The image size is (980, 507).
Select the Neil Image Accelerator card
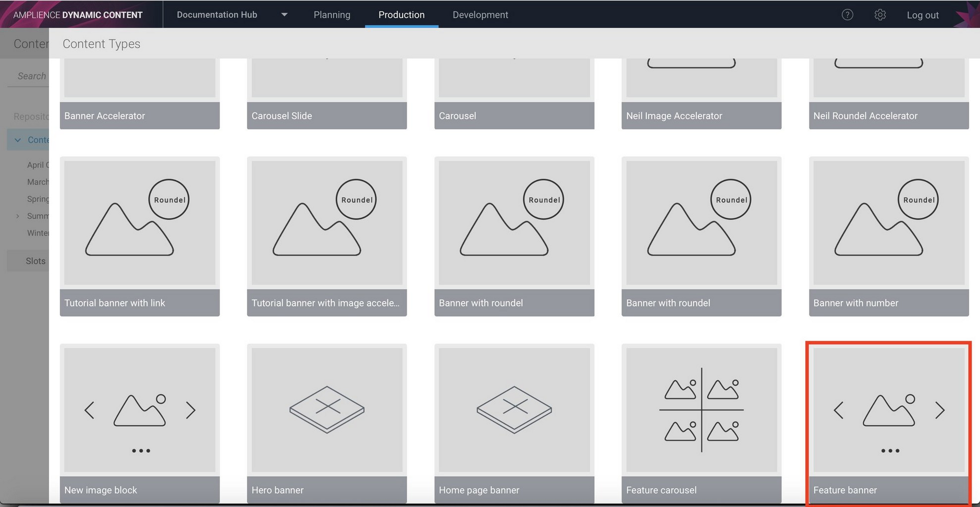point(701,94)
